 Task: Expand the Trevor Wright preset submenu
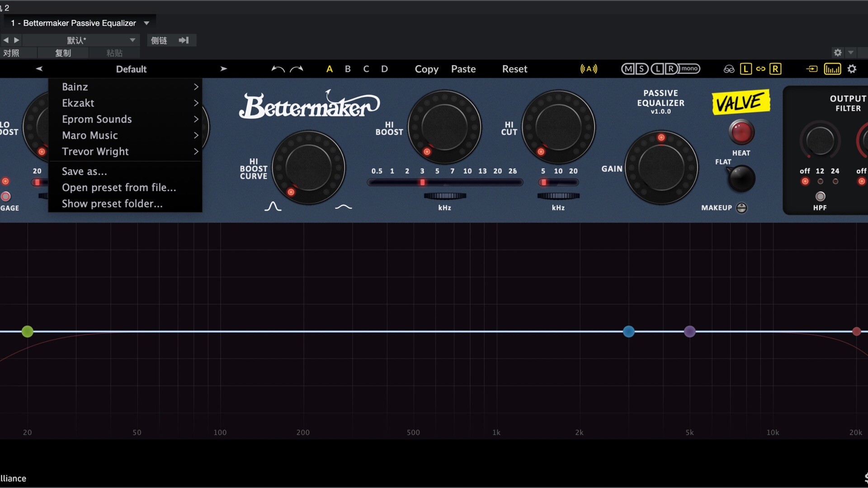click(x=125, y=151)
